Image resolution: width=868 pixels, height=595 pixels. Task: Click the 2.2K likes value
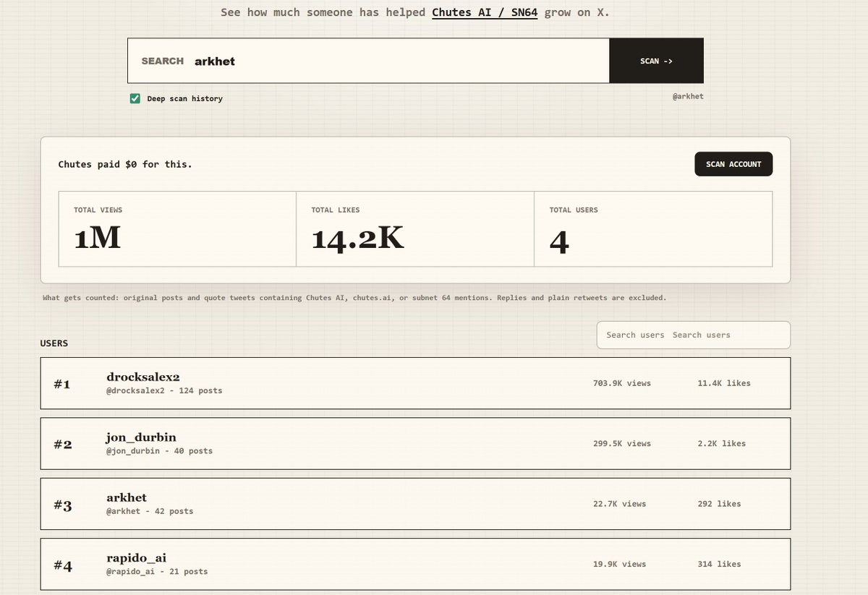tap(721, 443)
